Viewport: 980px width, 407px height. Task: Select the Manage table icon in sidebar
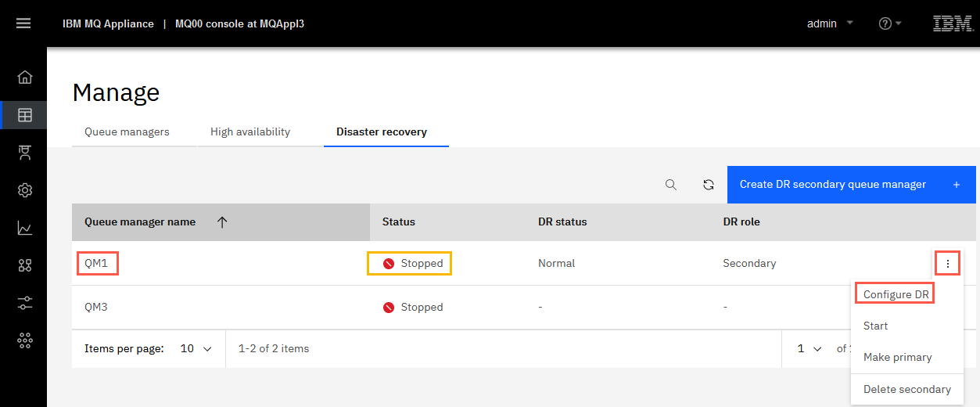point(25,115)
